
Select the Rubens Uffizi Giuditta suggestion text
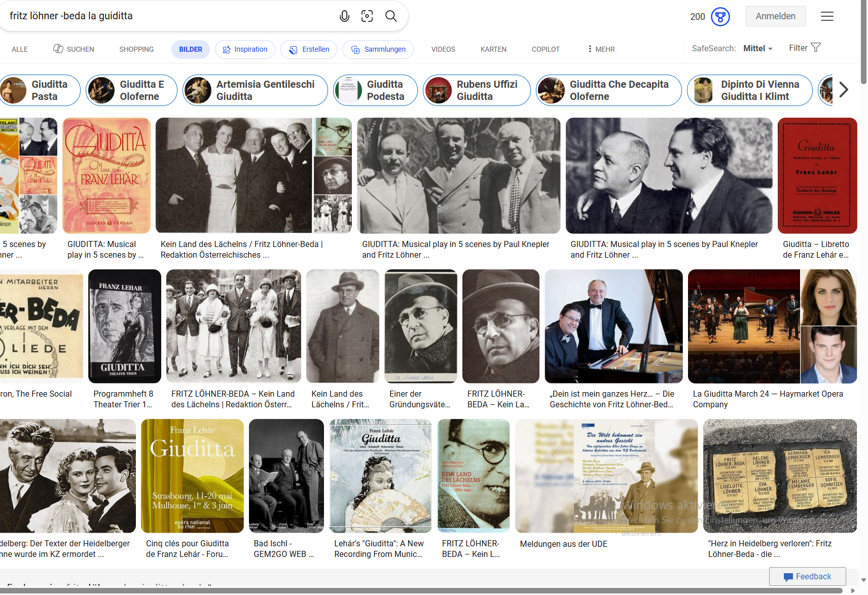coord(487,90)
